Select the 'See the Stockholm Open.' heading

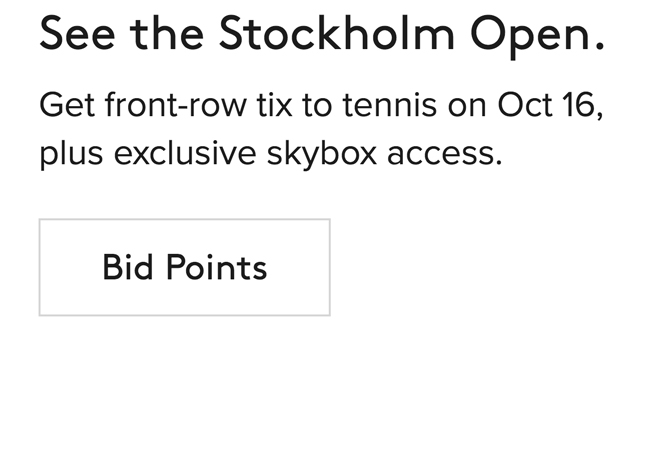point(322,35)
